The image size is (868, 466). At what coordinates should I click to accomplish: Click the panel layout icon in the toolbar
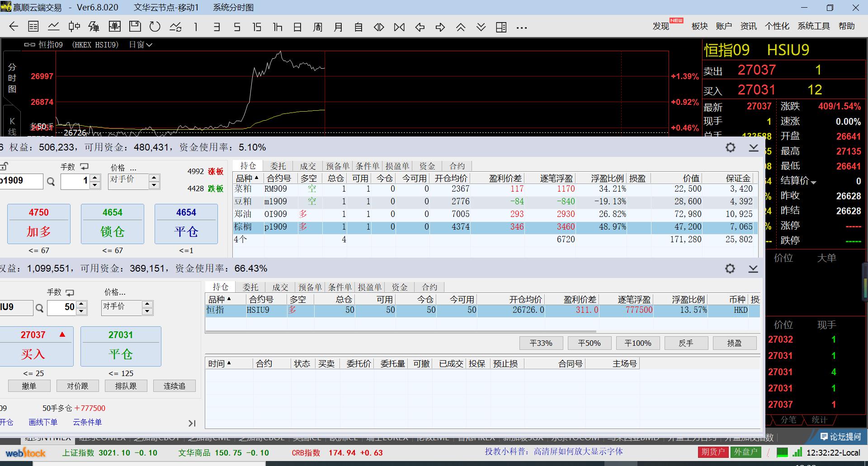pyautogui.click(x=501, y=27)
